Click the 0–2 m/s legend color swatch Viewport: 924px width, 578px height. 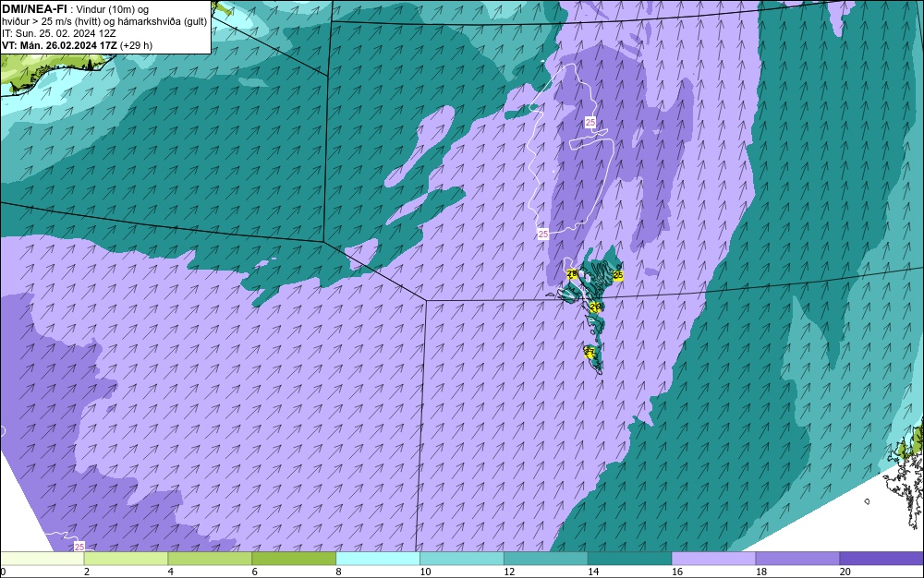[x=43, y=559]
